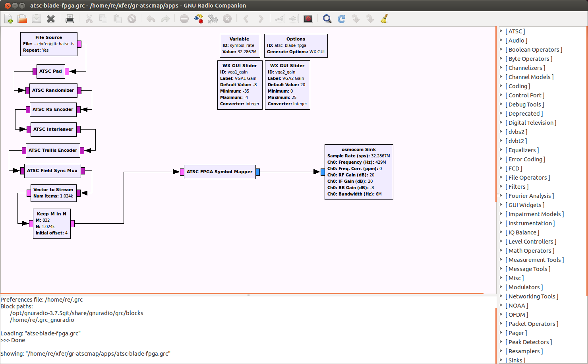This screenshot has height=364, width=588.
Task: Select the [Networking Tools] category
Action: pyautogui.click(x=532, y=296)
